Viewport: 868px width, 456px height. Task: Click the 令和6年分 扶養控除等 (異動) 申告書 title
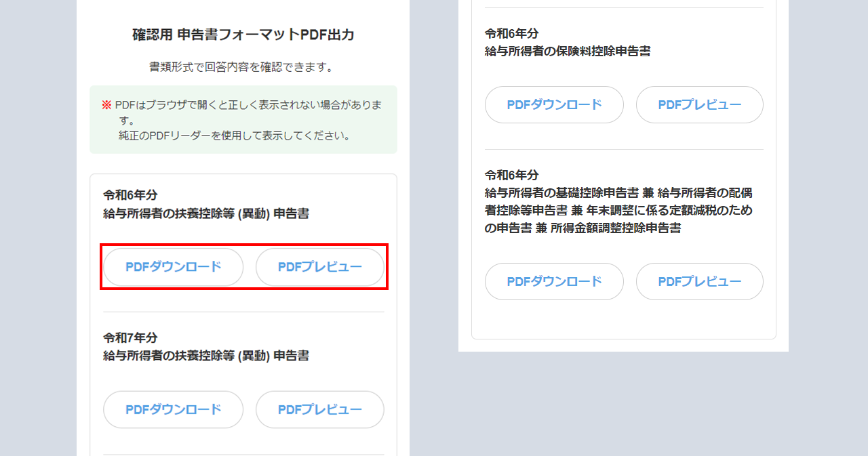click(206, 205)
